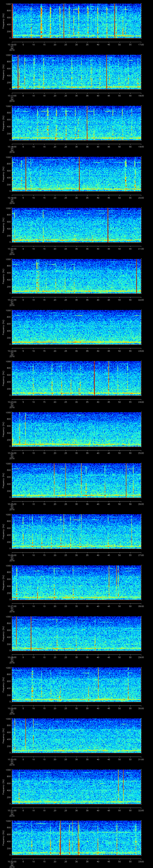Select the spectrogram panel beginning at 10:19:00

click(x=76, y=174)
